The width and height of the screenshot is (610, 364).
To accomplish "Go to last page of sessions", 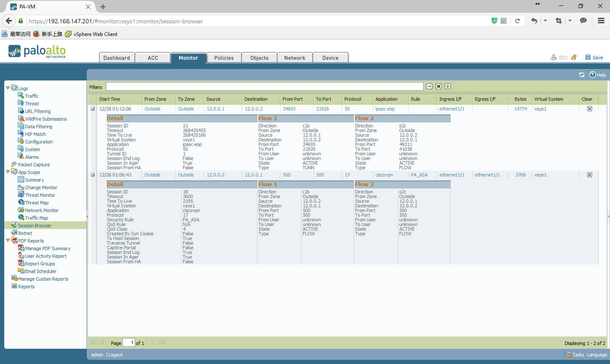I will pos(162,342).
